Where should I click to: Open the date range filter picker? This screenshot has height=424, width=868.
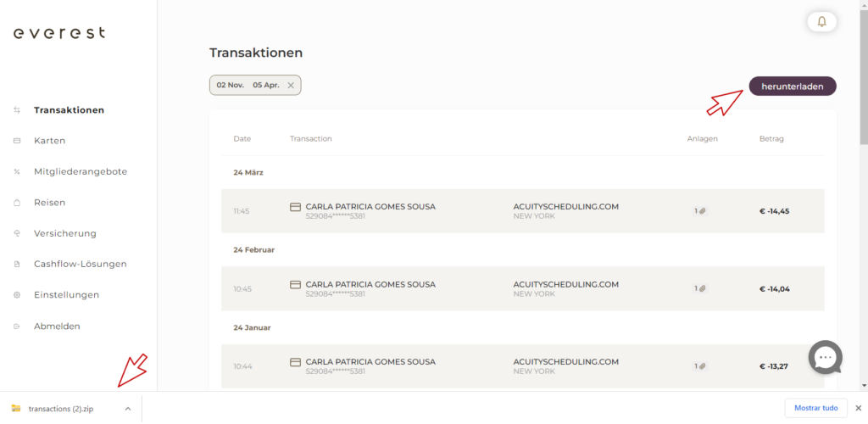click(x=248, y=85)
